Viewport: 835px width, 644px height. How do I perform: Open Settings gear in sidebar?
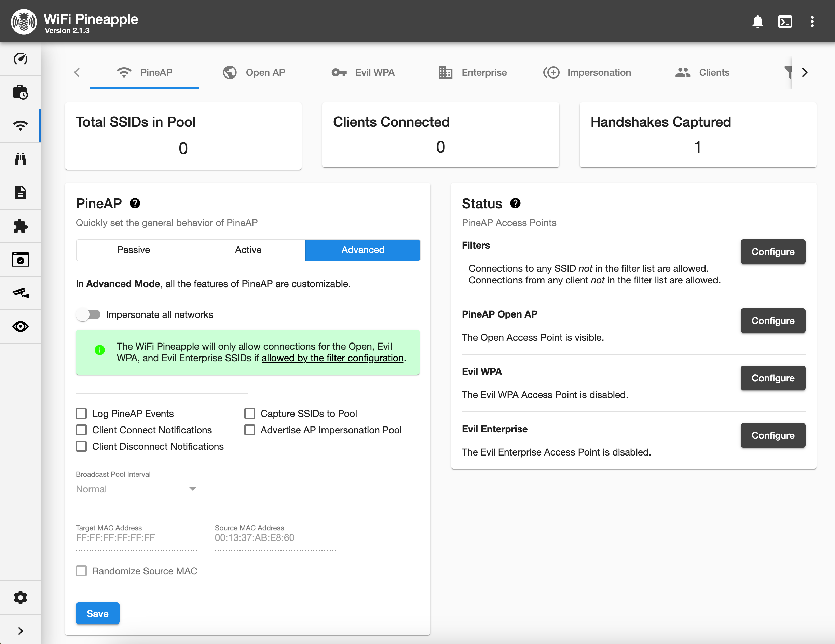(20, 597)
